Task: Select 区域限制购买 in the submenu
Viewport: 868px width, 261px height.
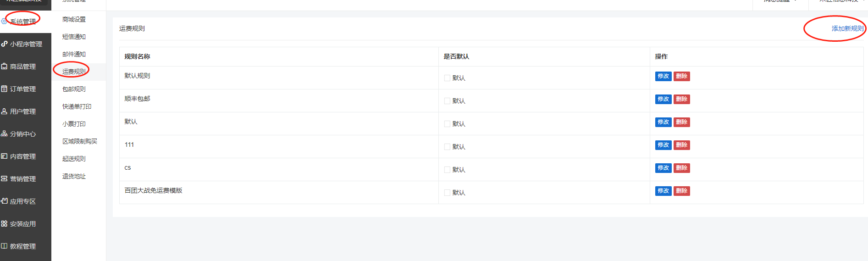Action: (x=80, y=141)
